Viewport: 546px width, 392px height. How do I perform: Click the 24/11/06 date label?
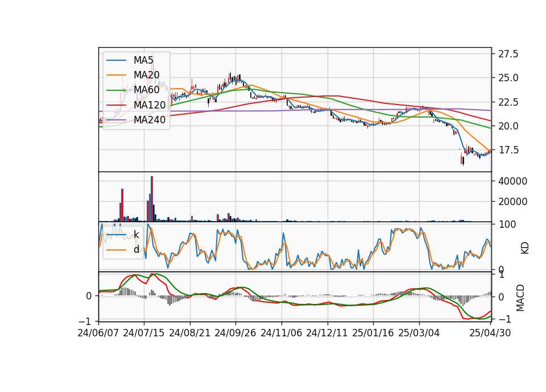[x=282, y=333]
